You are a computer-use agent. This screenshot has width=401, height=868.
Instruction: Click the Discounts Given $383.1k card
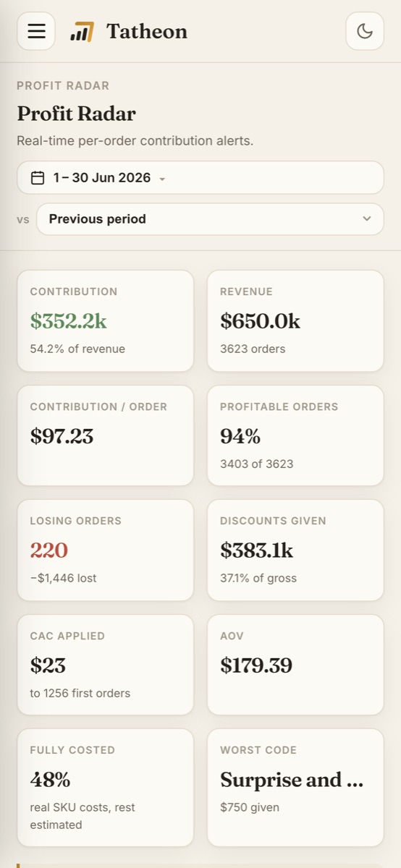tap(295, 550)
